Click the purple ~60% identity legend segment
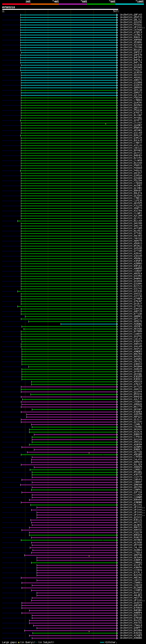 tap(73, 4)
